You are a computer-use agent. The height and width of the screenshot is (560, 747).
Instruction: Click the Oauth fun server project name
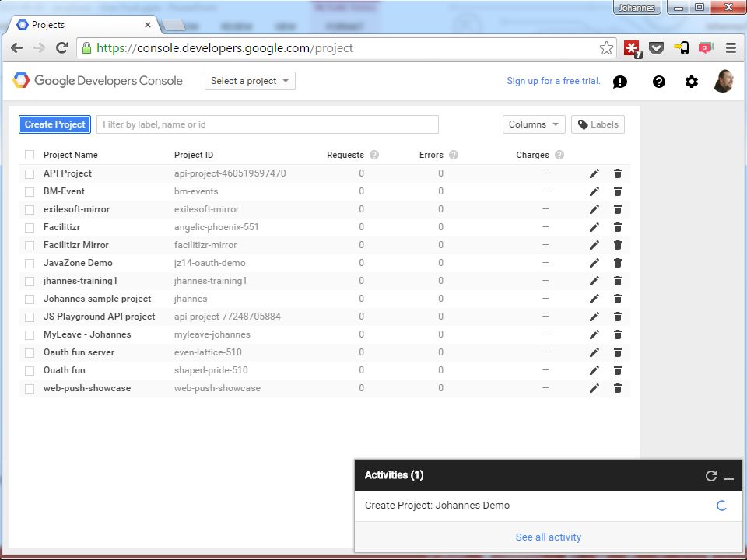click(x=79, y=352)
